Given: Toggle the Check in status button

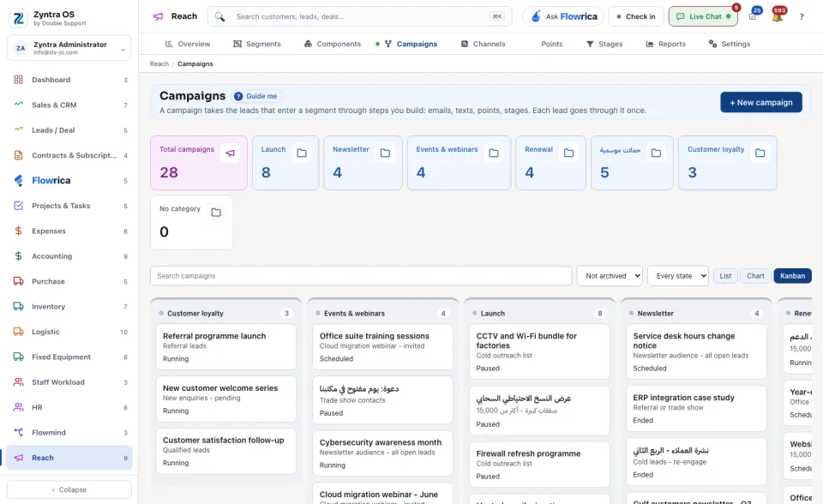Looking at the screenshot, I should [x=636, y=17].
